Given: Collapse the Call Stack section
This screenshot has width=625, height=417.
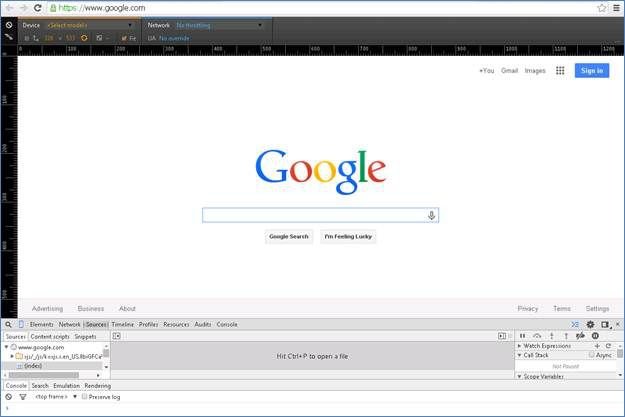Looking at the screenshot, I should (519, 355).
